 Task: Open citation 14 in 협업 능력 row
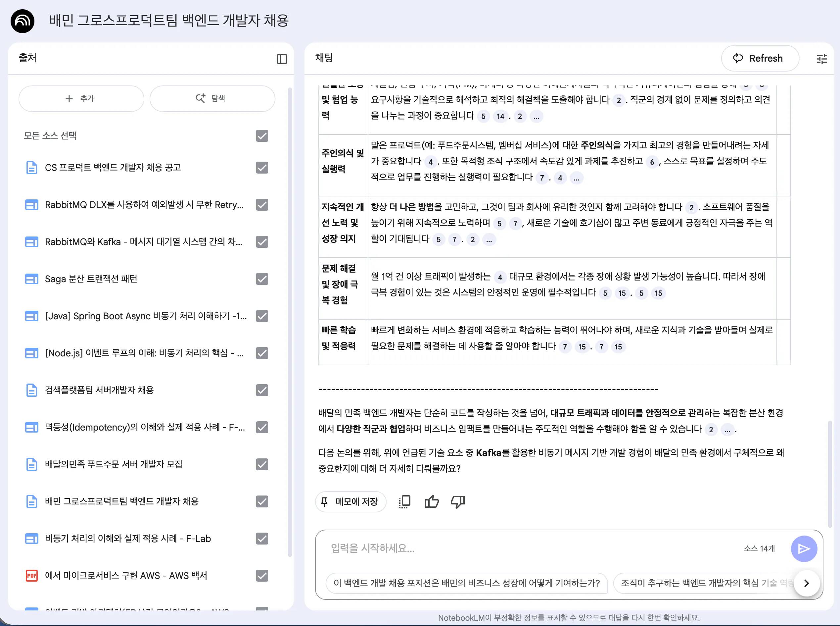click(500, 116)
